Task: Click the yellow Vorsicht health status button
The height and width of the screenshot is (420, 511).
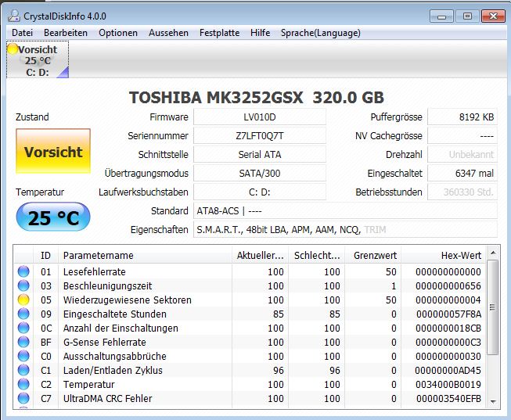Action: (53, 152)
